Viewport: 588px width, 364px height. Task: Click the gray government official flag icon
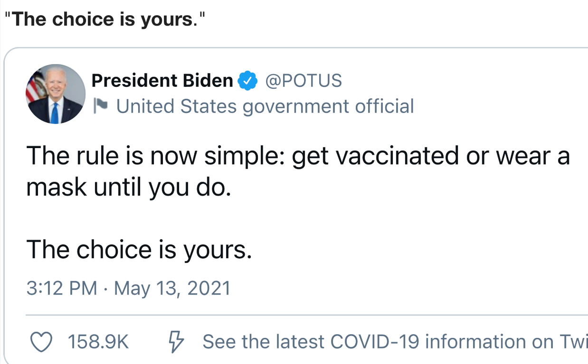click(x=101, y=106)
